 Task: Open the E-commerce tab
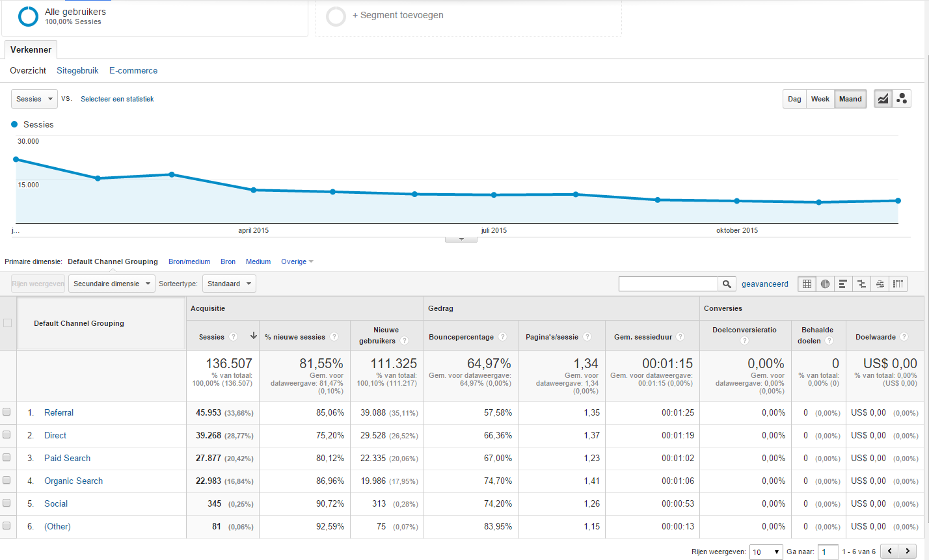(x=133, y=70)
